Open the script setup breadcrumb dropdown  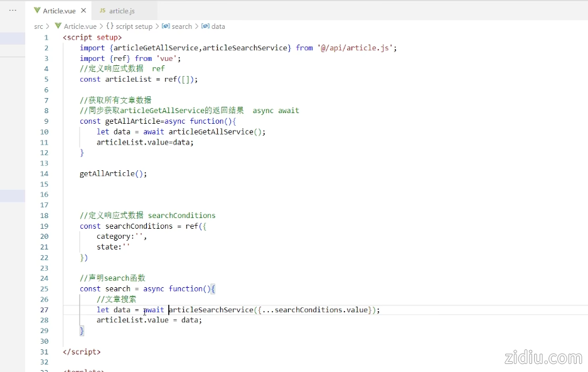pos(134,26)
